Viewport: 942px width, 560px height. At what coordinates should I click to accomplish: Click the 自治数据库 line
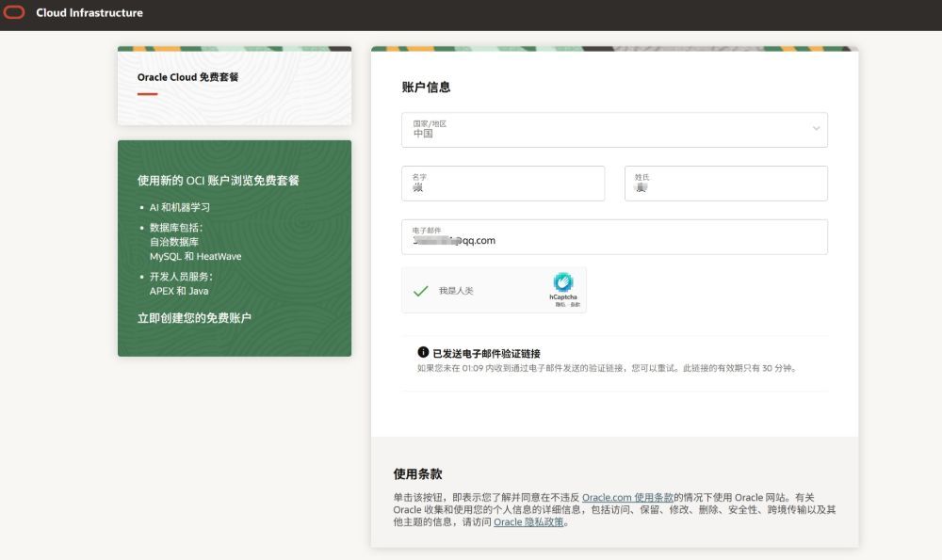point(173,242)
